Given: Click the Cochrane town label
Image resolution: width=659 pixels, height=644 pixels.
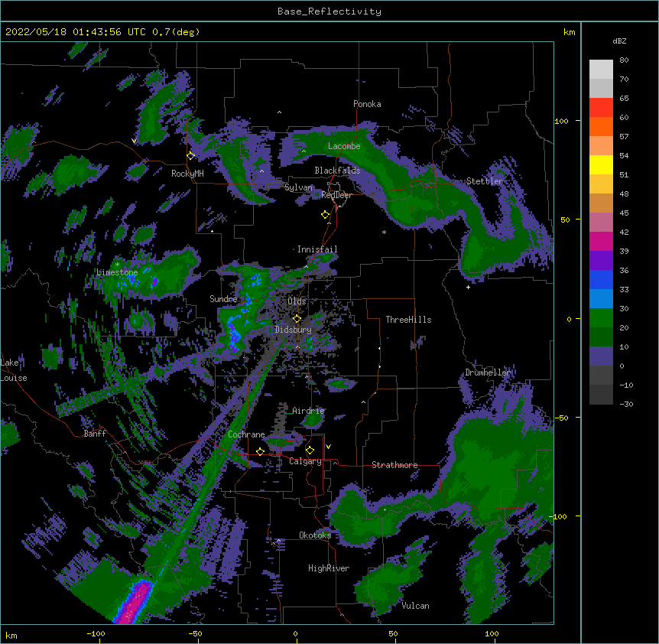Looking at the screenshot, I should [x=246, y=434].
